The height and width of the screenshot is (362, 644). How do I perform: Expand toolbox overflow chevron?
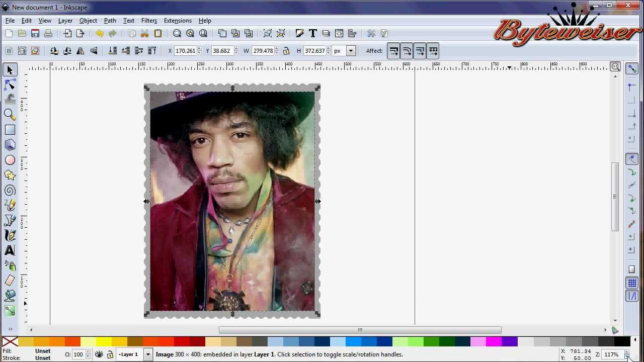[10, 329]
